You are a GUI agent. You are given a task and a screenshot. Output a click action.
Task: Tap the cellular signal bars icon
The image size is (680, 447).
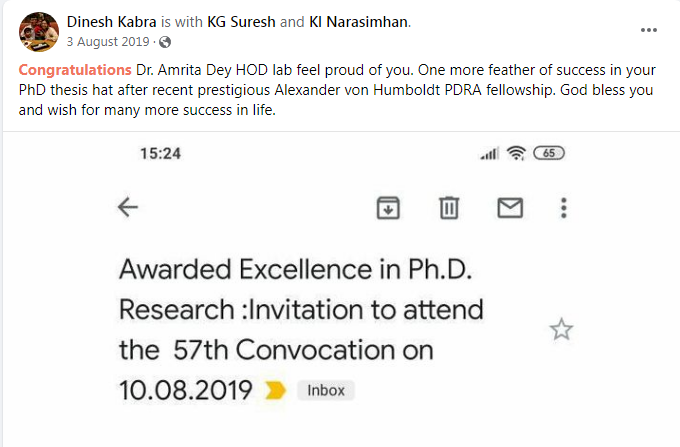tap(489, 153)
